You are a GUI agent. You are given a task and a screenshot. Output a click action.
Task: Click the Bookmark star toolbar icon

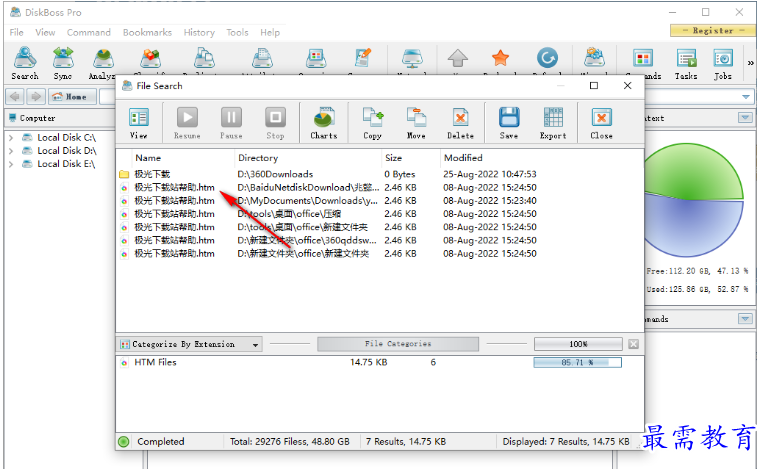coord(500,59)
